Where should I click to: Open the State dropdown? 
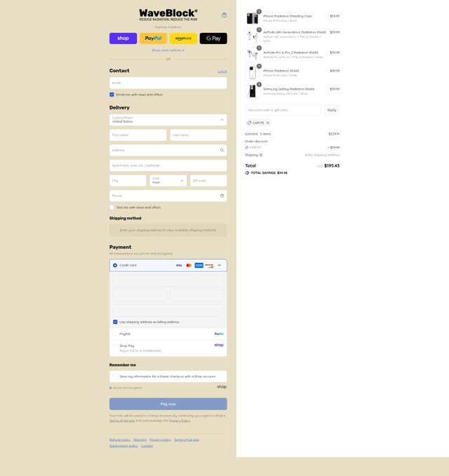tap(168, 181)
